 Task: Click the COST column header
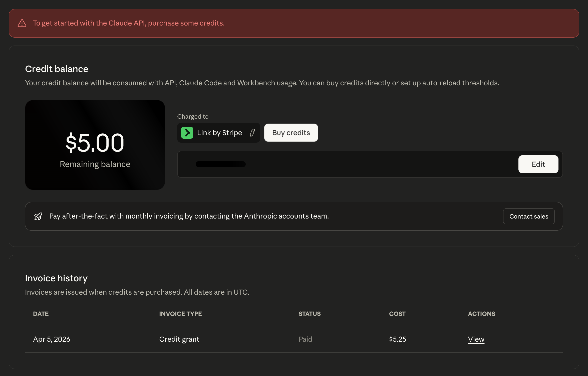397,314
